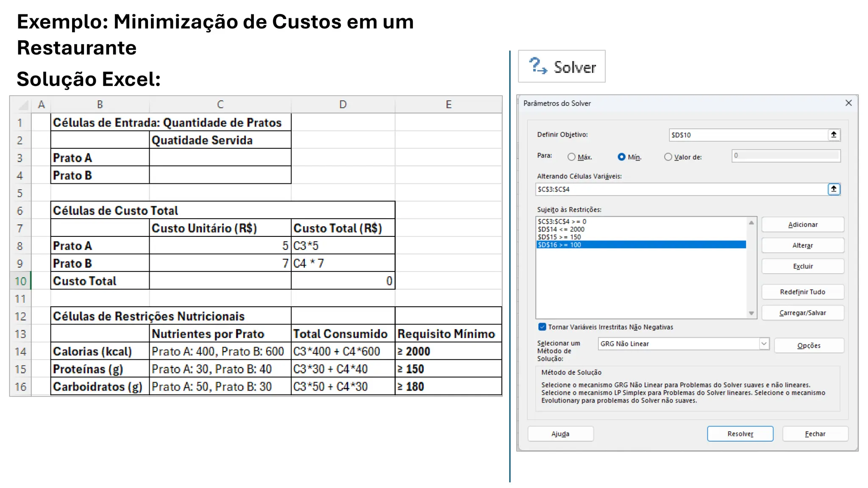Click the Resolver button

[740, 434]
